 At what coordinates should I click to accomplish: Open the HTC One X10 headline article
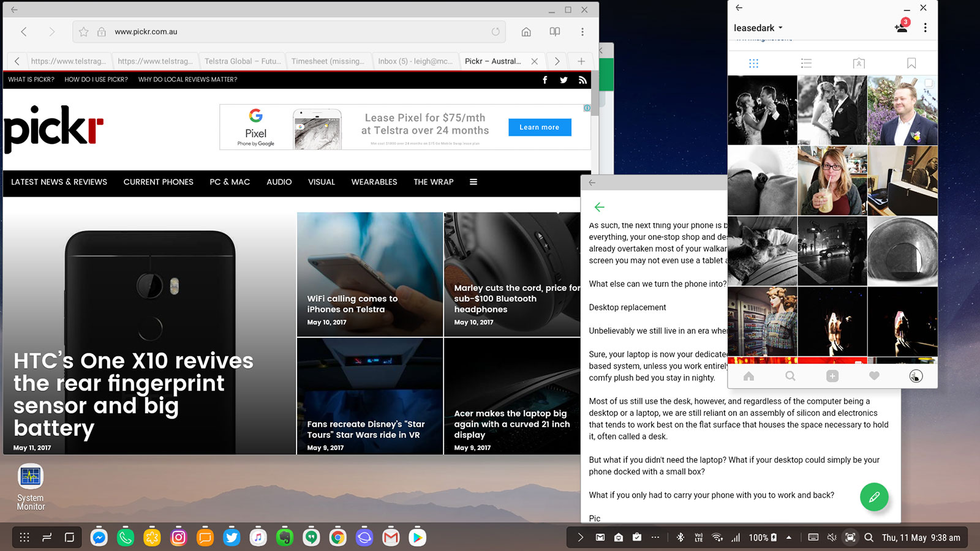coord(134,394)
